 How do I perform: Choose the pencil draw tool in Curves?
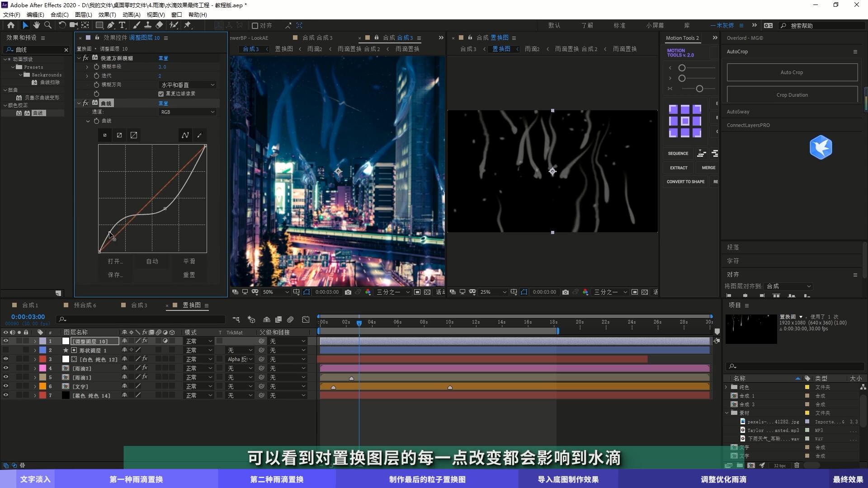[199, 135]
